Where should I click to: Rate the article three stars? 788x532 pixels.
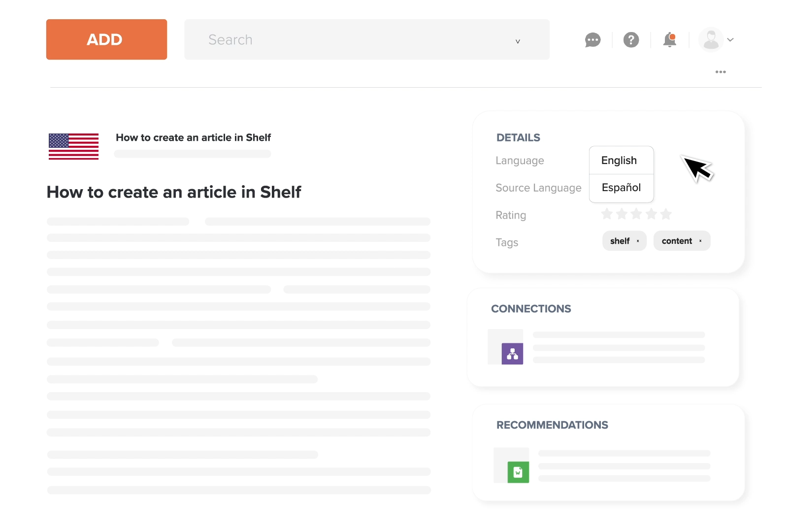(636, 214)
